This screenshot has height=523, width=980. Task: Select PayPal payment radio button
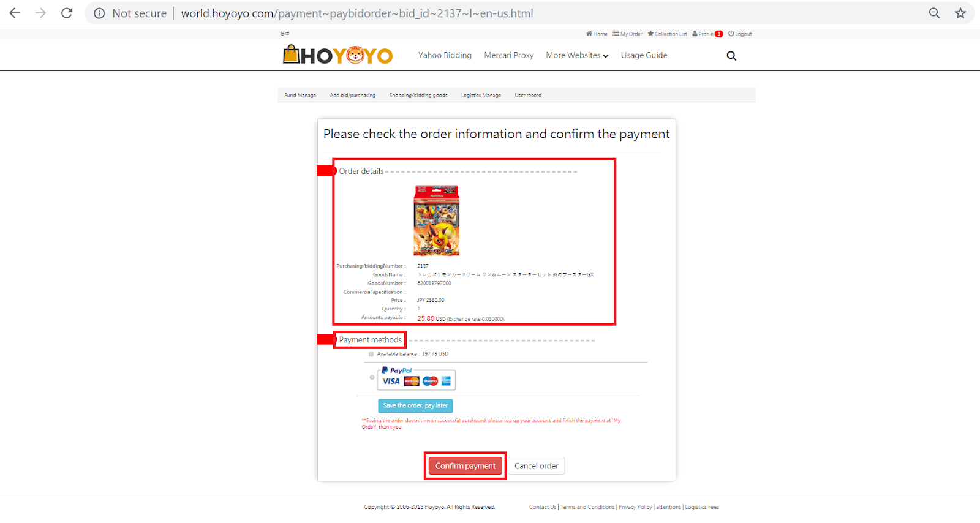[372, 377]
